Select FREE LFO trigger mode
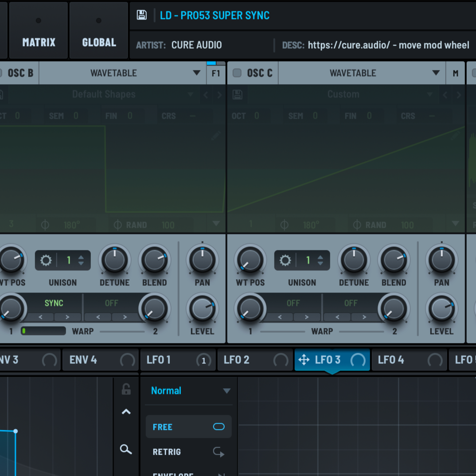This screenshot has height=476, width=476. pyautogui.click(x=188, y=427)
